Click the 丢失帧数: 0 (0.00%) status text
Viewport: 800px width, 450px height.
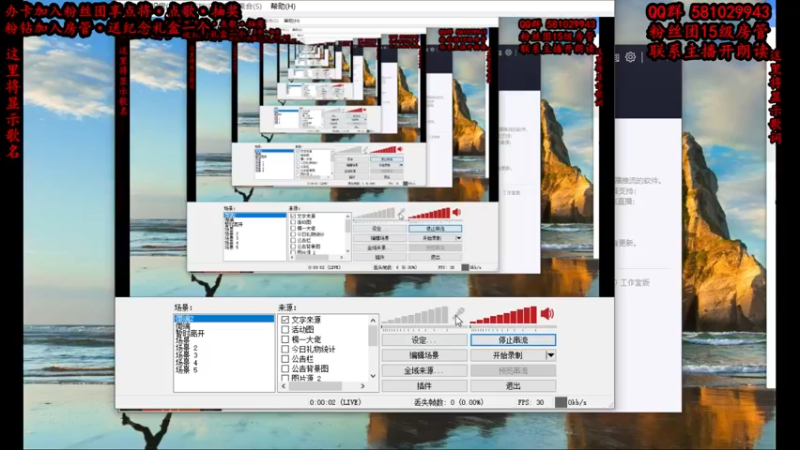click(x=448, y=402)
